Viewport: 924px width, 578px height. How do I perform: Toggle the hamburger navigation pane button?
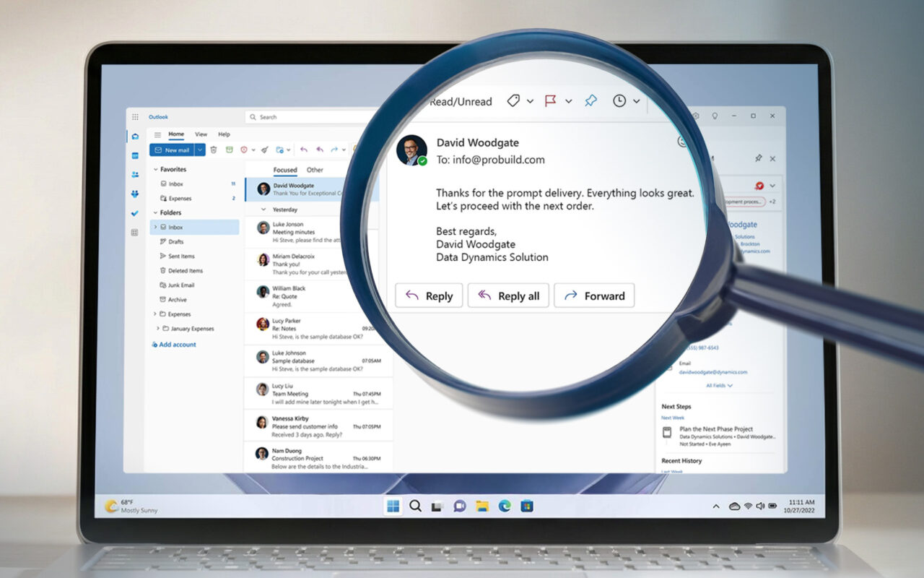coord(157,134)
